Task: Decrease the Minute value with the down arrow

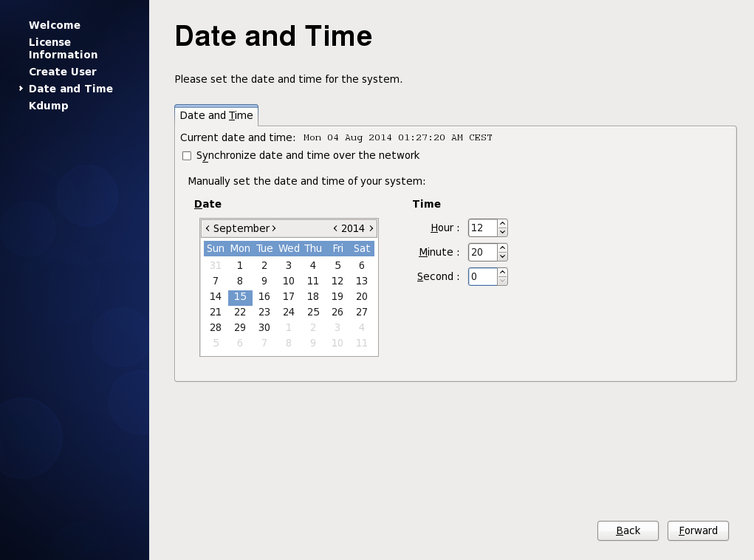Action: pyautogui.click(x=502, y=256)
